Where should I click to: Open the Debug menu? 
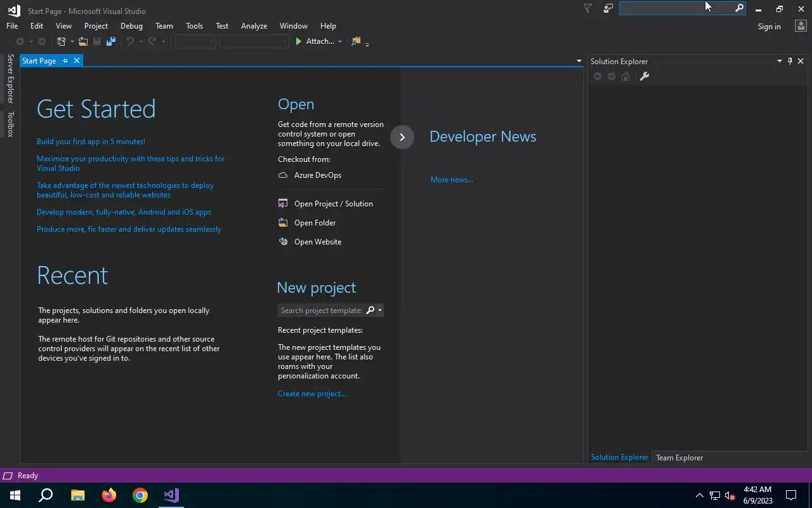(131, 26)
